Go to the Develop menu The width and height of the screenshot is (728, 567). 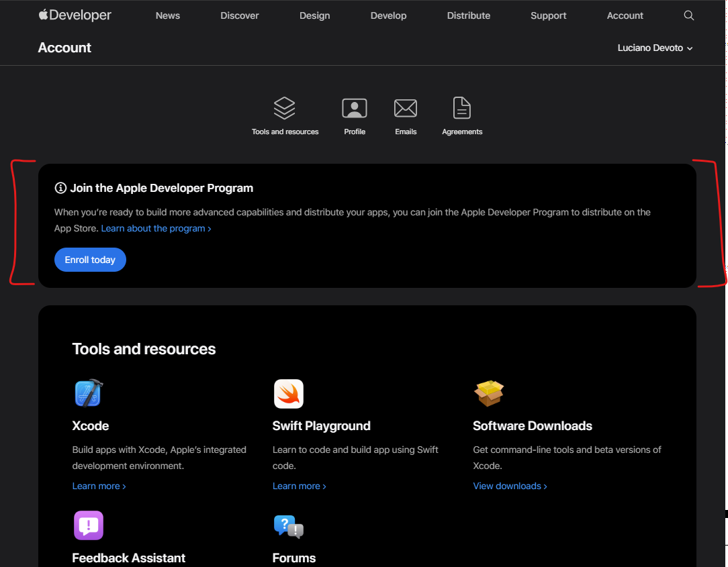pyautogui.click(x=388, y=15)
